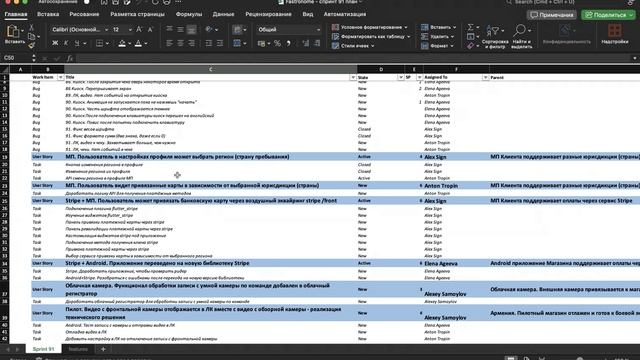This screenshot has width=640, height=360.
Task: Align text to middle vertically
Action: [180, 29]
